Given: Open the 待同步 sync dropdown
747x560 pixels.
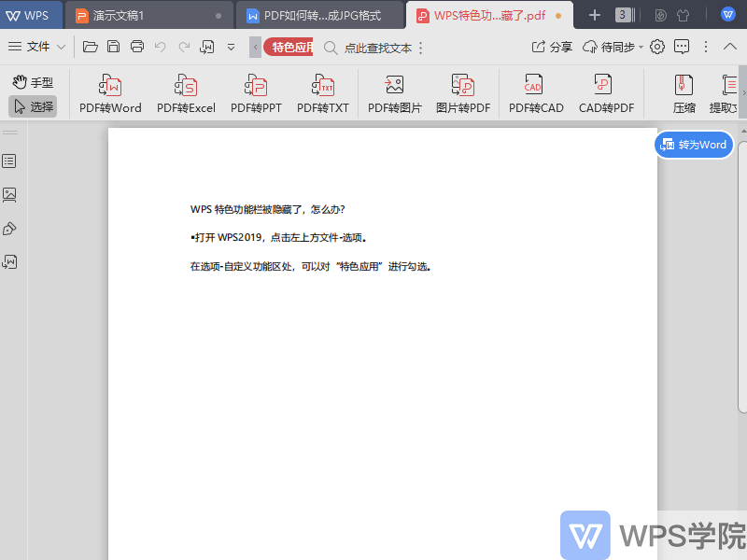Looking at the screenshot, I should (614, 47).
